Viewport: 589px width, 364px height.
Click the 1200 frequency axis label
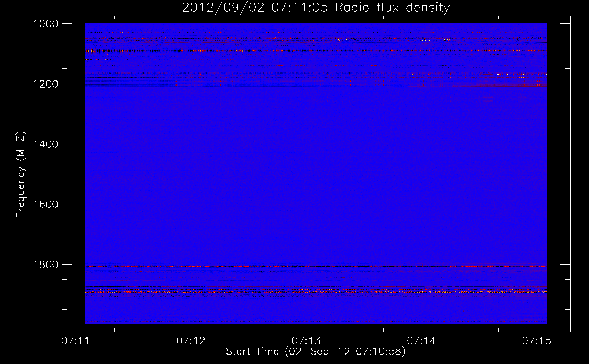coord(46,84)
